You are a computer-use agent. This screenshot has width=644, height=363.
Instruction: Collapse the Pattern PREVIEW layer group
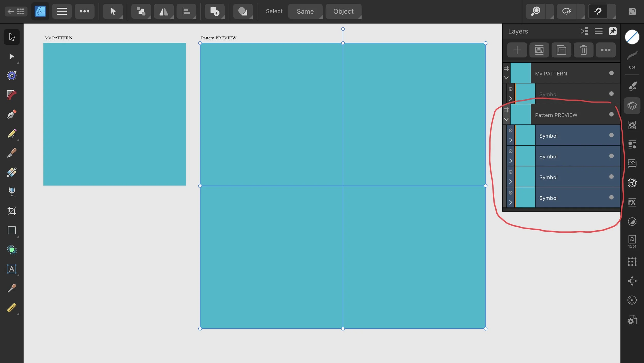(x=506, y=119)
